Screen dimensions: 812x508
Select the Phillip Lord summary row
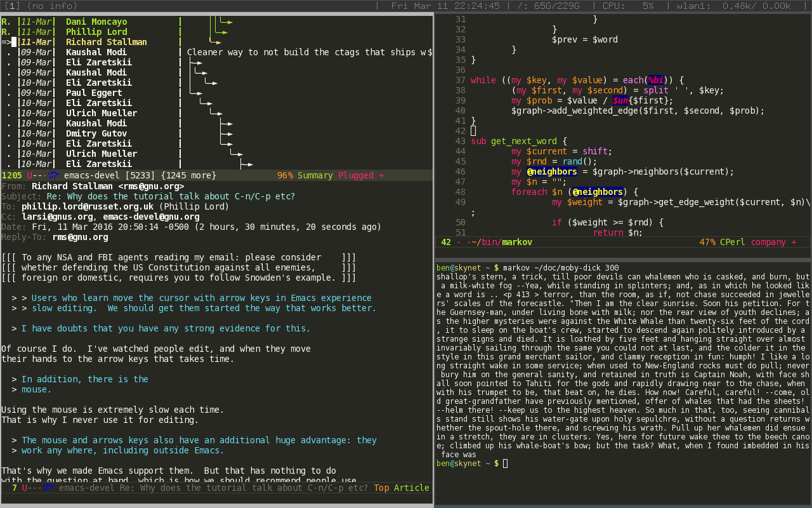[216, 32]
